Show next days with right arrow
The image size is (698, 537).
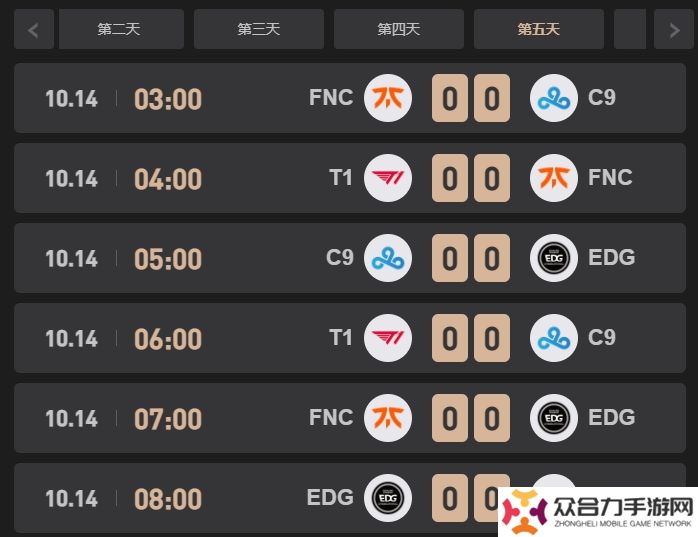tap(674, 29)
